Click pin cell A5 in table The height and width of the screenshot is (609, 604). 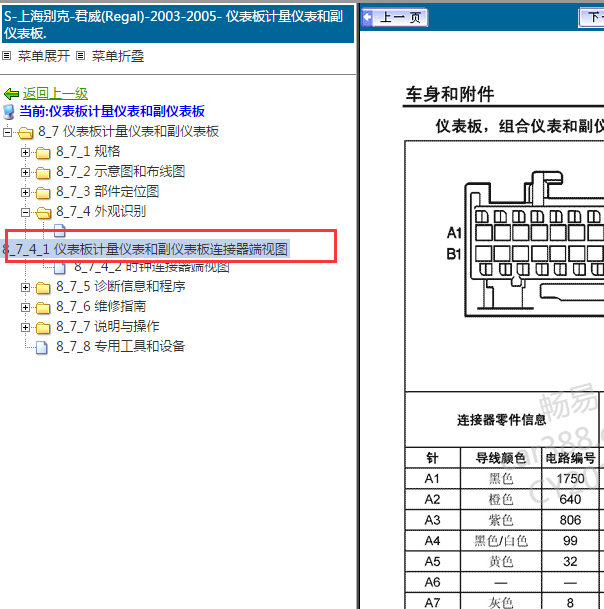[432, 561]
